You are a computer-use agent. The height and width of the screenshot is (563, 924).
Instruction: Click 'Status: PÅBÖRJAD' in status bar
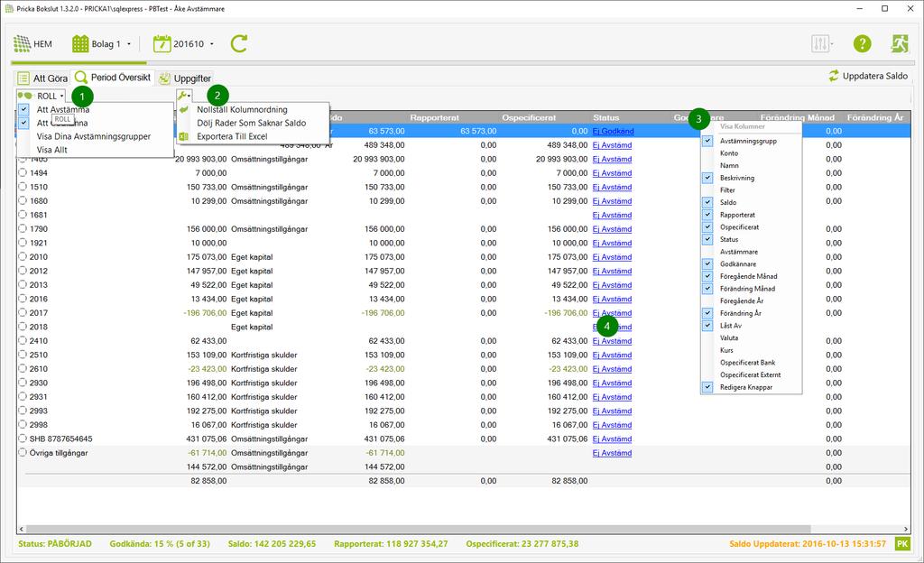(55, 543)
